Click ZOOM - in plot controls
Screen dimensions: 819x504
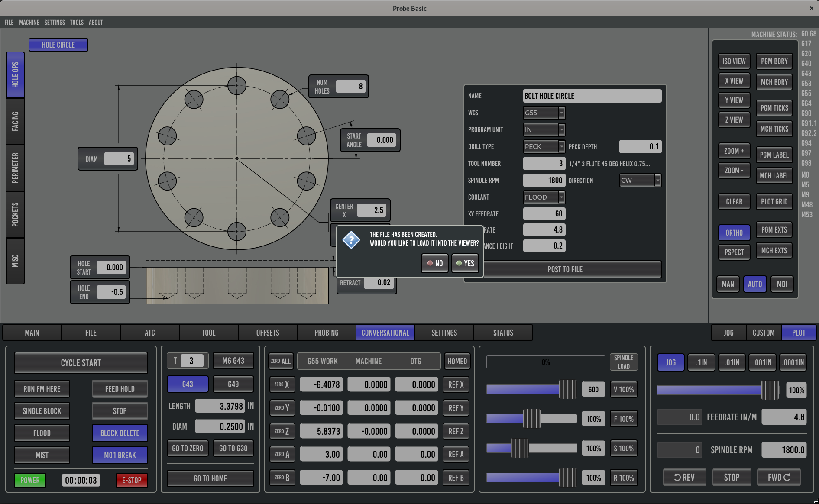[734, 170]
